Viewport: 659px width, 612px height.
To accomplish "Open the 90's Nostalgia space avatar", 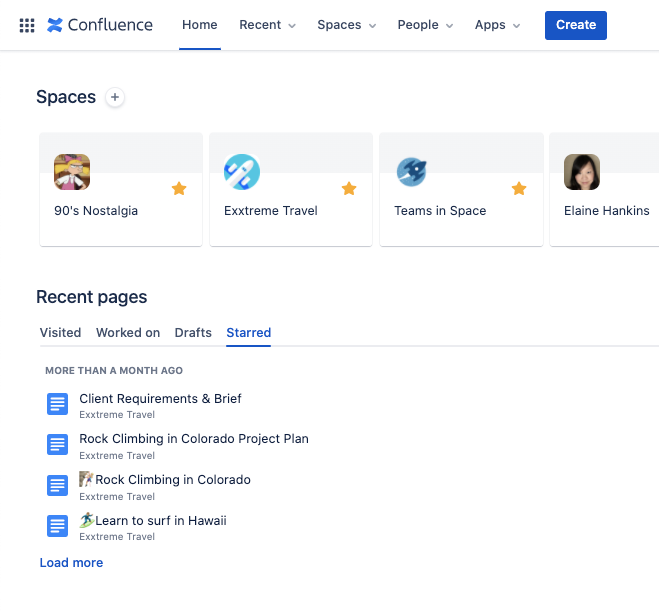I will click(x=72, y=172).
